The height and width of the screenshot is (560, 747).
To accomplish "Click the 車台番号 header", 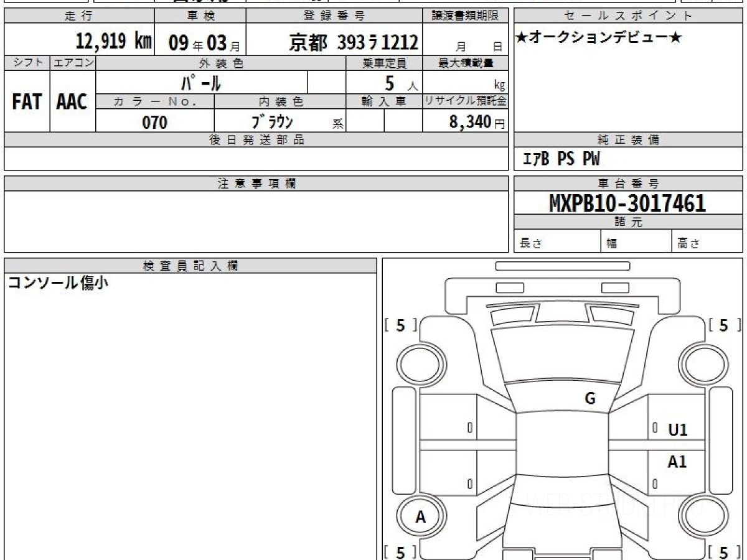I will click(628, 184).
